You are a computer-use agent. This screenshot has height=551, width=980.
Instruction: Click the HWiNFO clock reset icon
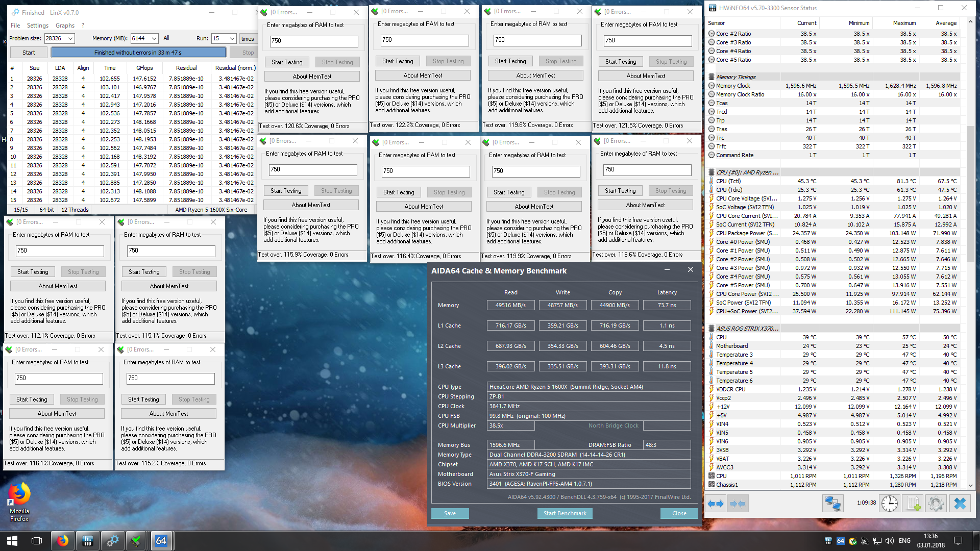click(x=890, y=504)
